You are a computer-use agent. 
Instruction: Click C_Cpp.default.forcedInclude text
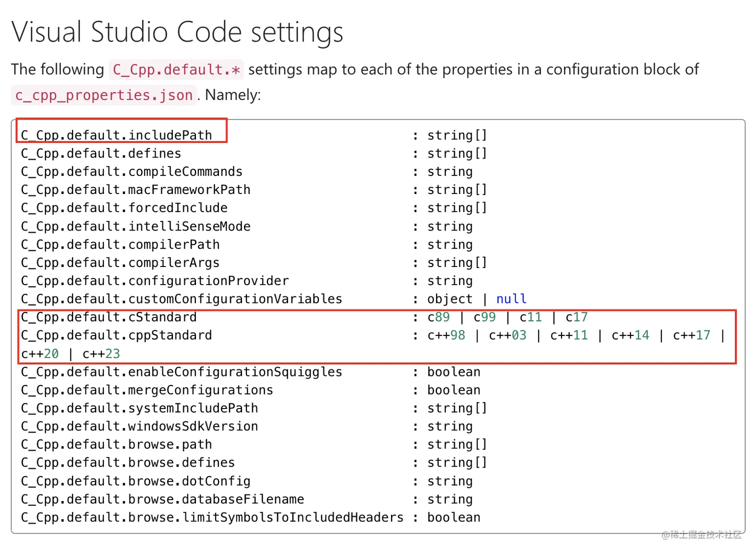(124, 208)
